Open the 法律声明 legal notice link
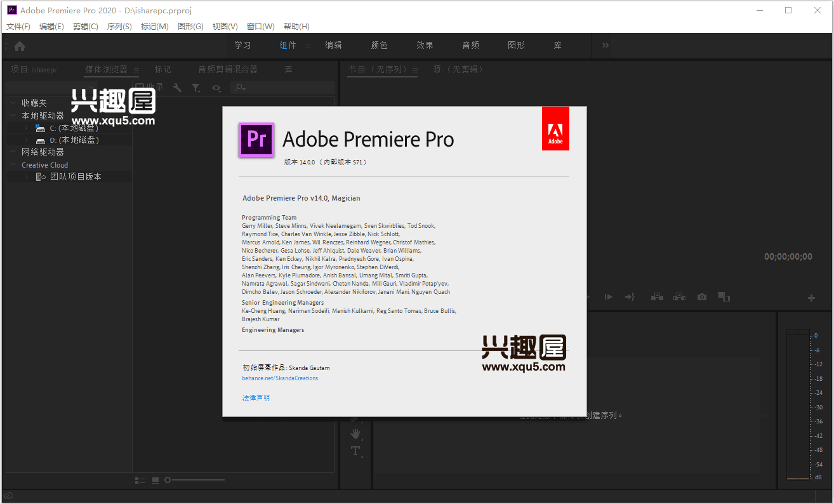Viewport: 834px width, 504px height. (256, 398)
